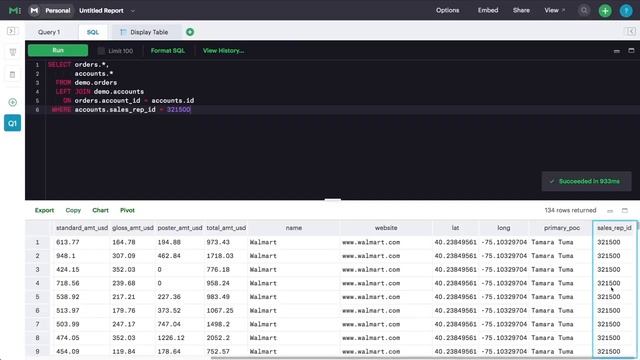Switch to the SQL tab
The width and height of the screenshot is (640, 360).
(x=93, y=32)
